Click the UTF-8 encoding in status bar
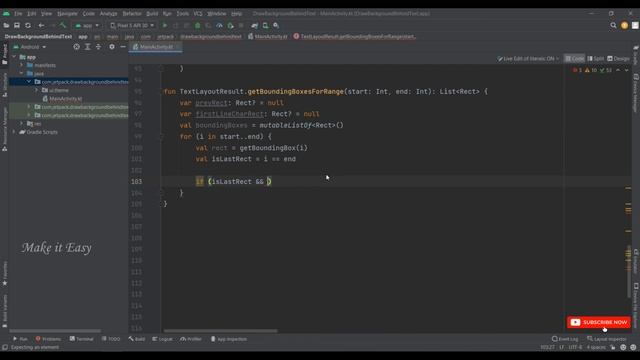Image resolution: width=640 pixels, height=360 pixels. click(576, 347)
